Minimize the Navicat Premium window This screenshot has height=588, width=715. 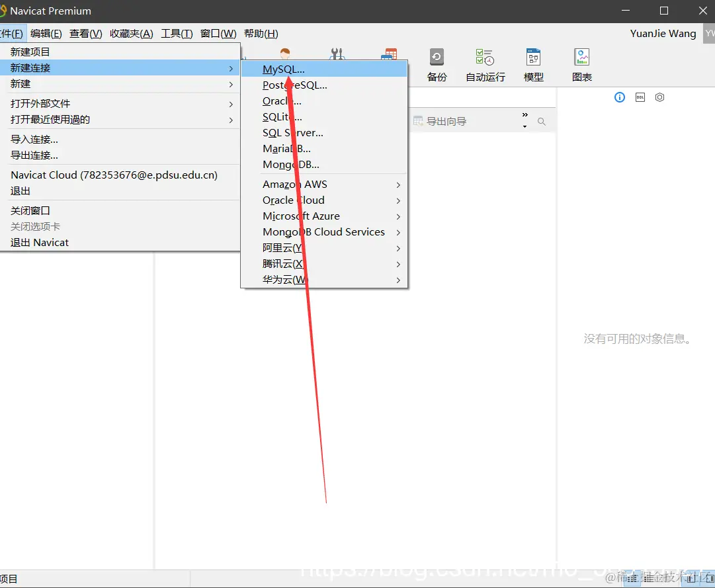coord(626,11)
